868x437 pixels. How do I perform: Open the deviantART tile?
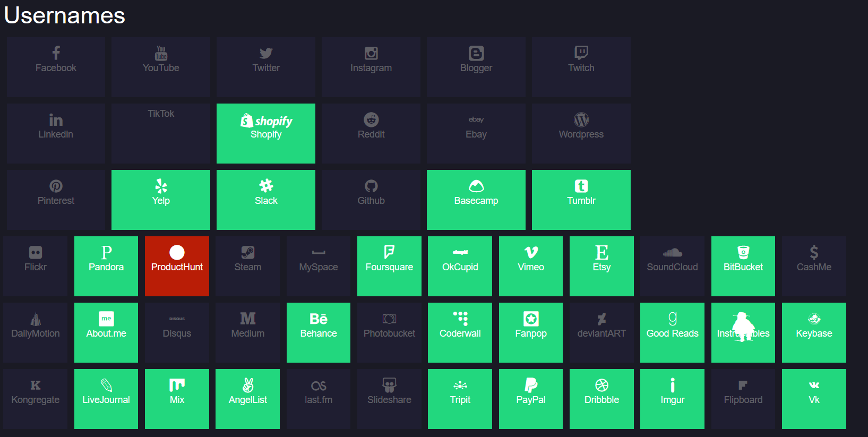[601, 332]
